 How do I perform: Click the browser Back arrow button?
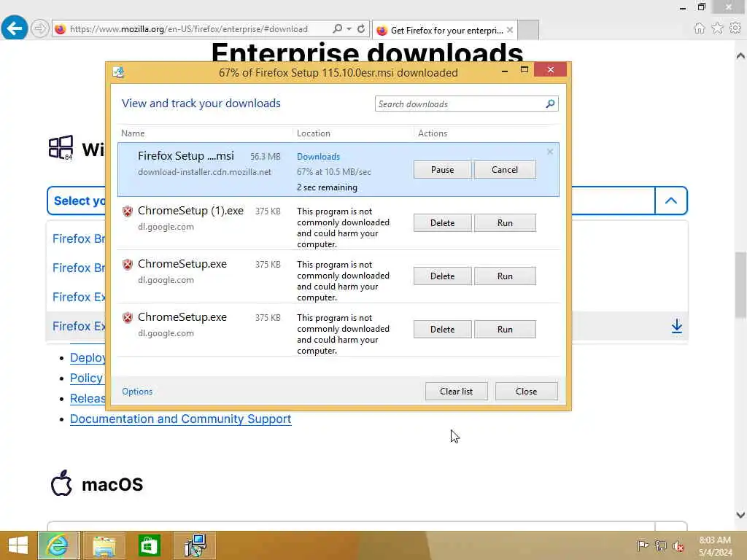click(15, 28)
